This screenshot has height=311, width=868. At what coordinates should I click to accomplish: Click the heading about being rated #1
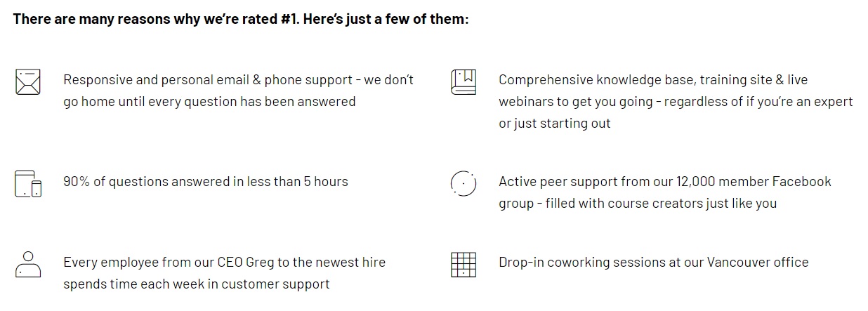(x=240, y=19)
